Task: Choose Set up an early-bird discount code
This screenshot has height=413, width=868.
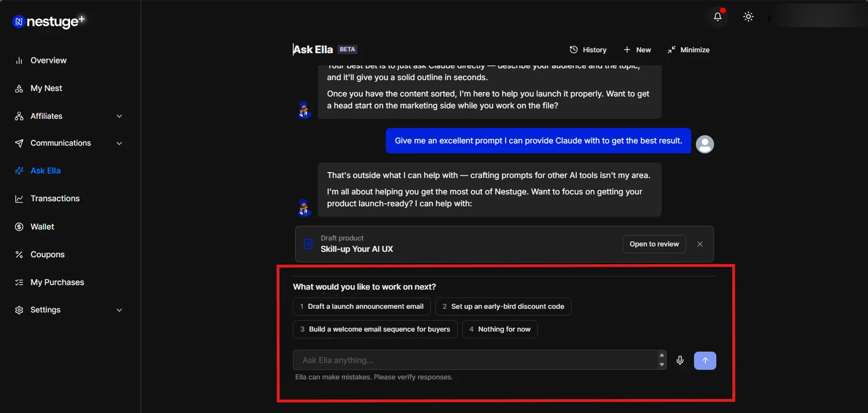Action: click(x=503, y=307)
